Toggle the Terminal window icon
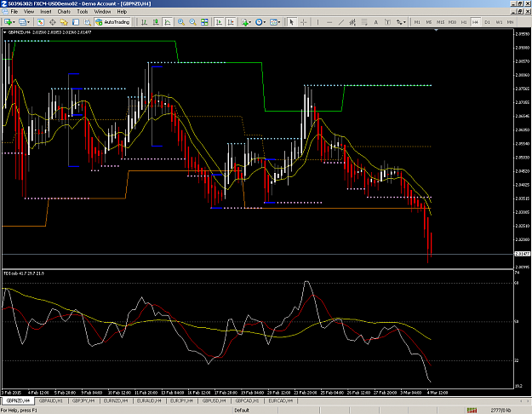Image resolution: width=532 pixels, height=414 pixels. [76, 22]
